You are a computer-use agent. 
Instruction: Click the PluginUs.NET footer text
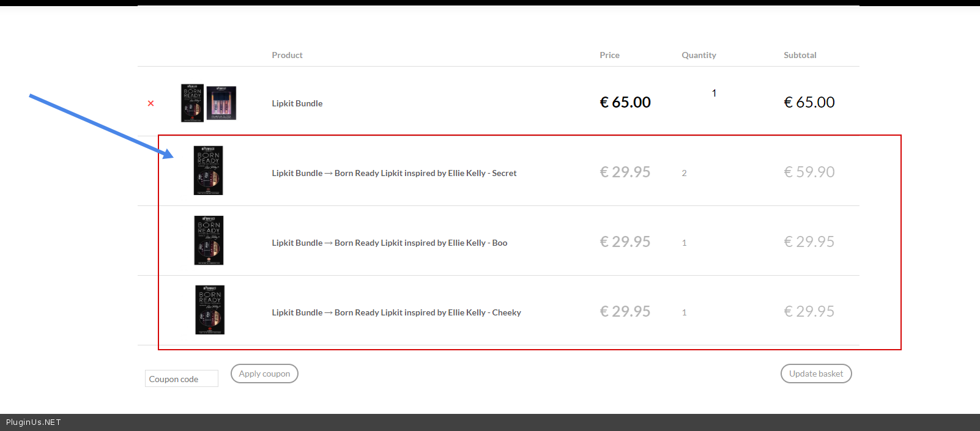click(x=34, y=422)
